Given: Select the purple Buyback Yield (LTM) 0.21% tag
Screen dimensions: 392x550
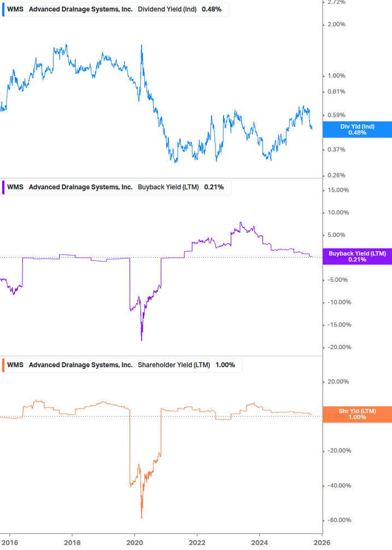Looking at the screenshot, I should pyautogui.click(x=358, y=257).
